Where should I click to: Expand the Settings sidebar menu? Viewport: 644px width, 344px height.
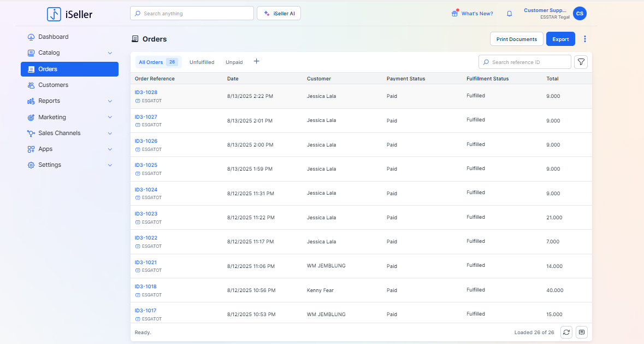110,165
